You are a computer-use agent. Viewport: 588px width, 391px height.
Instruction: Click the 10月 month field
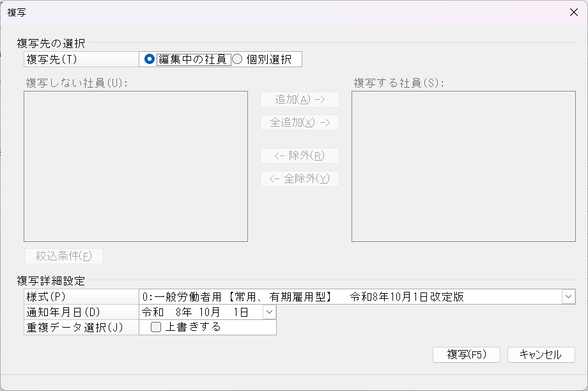[x=209, y=312]
